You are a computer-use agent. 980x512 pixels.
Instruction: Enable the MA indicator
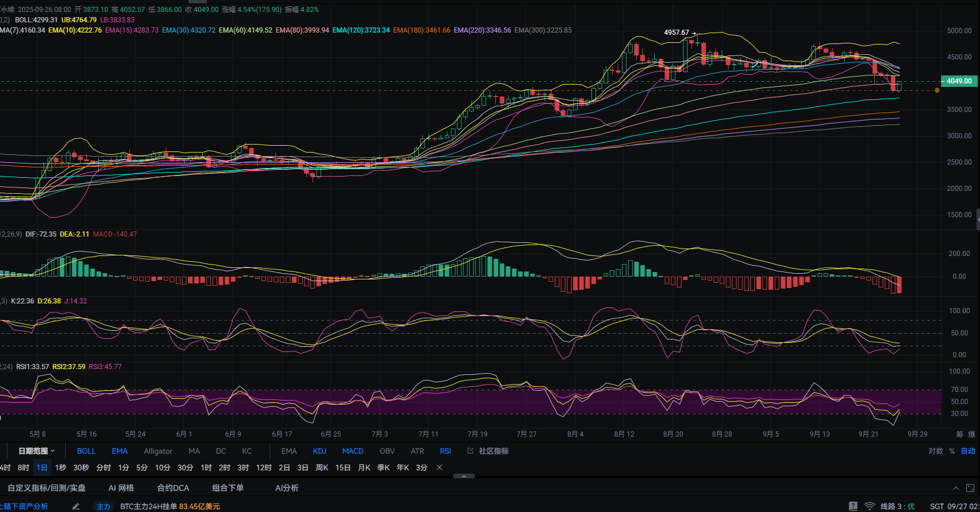(x=194, y=451)
